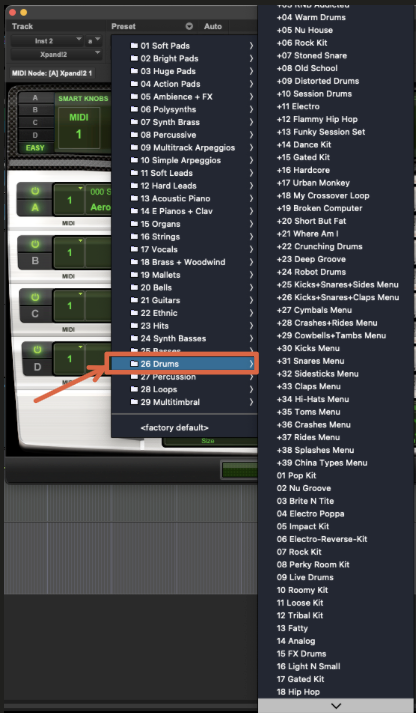Open 21 Guitars preset folder
416x713 pixels.
coord(185,300)
